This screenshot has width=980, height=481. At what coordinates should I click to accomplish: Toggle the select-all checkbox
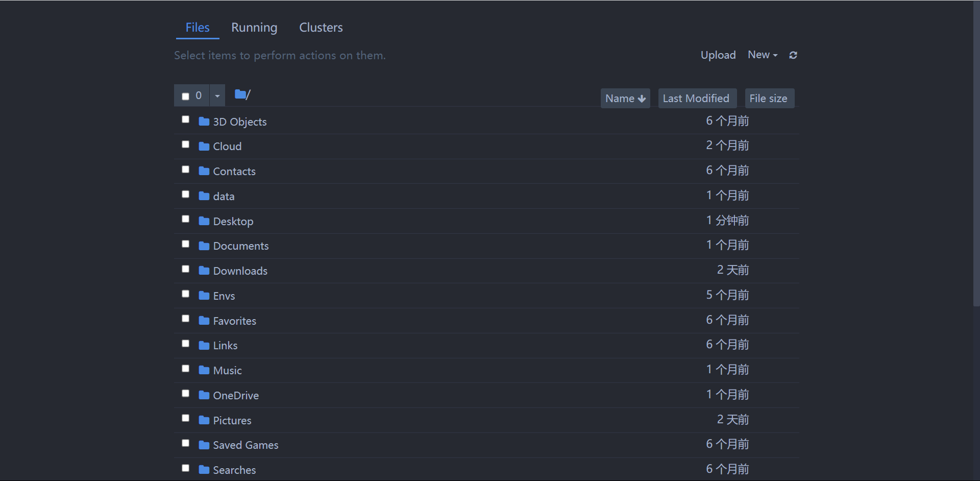[186, 96]
